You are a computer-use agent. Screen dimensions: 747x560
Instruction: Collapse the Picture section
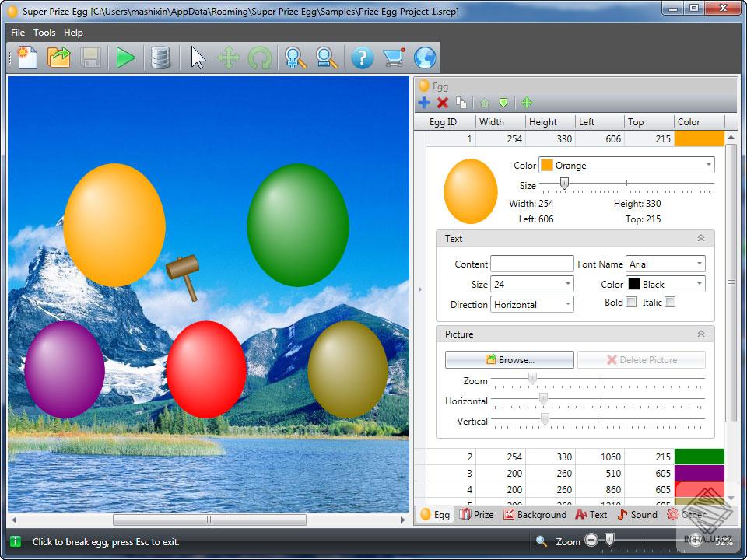pos(700,334)
